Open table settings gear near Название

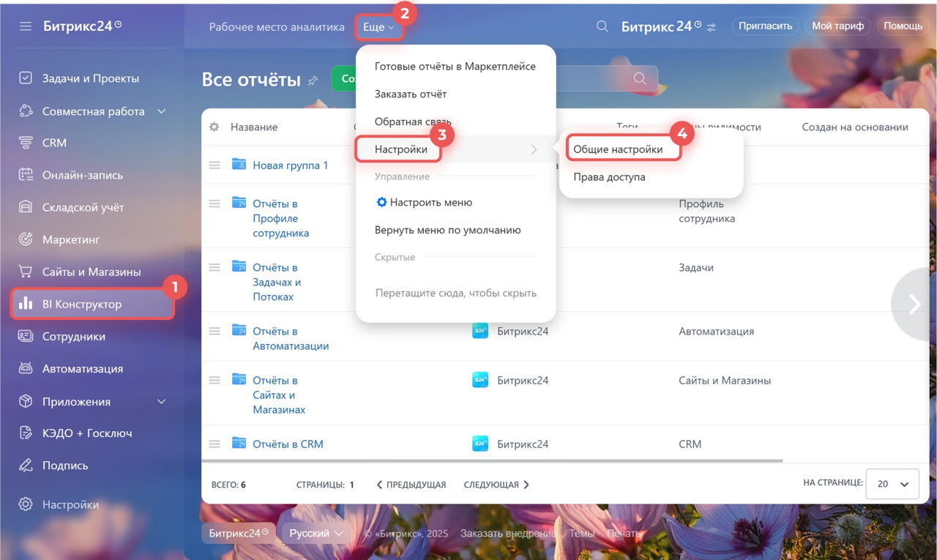pos(214,127)
